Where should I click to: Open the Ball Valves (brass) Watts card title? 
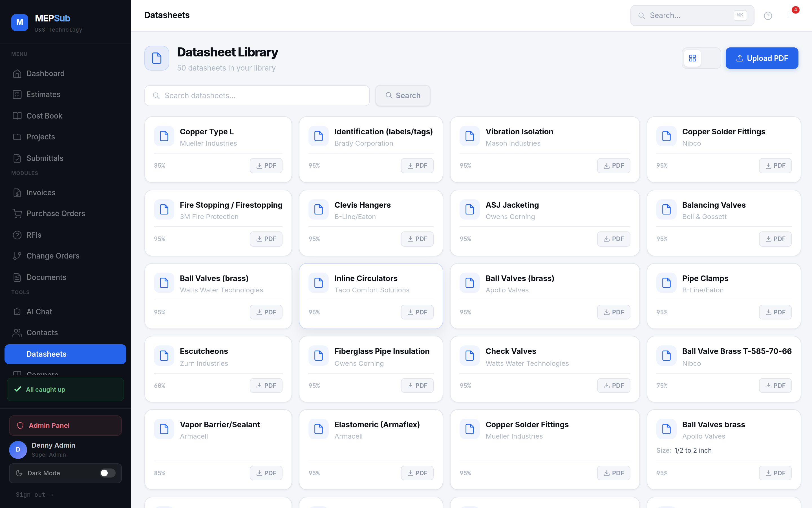[214, 279]
